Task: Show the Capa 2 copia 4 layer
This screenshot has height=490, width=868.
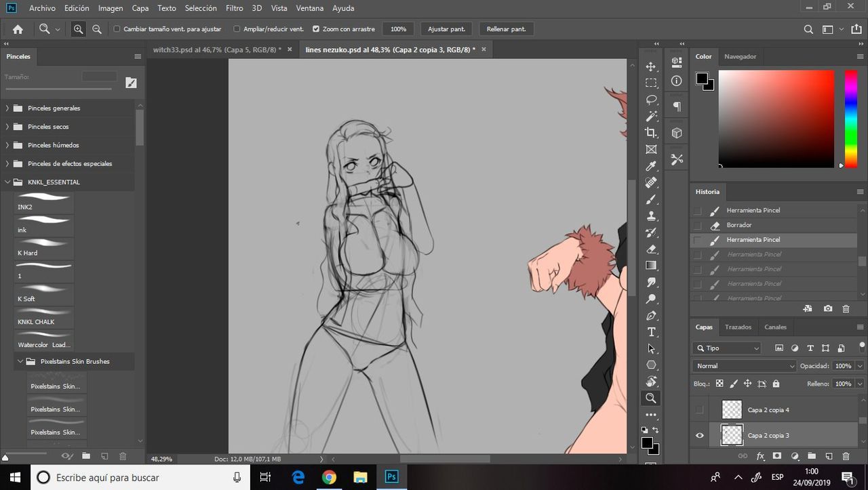Action: (700, 409)
